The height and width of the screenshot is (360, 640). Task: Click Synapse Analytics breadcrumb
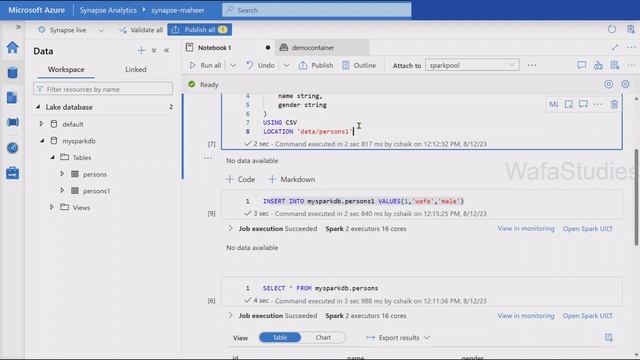pyautogui.click(x=108, y=10)
